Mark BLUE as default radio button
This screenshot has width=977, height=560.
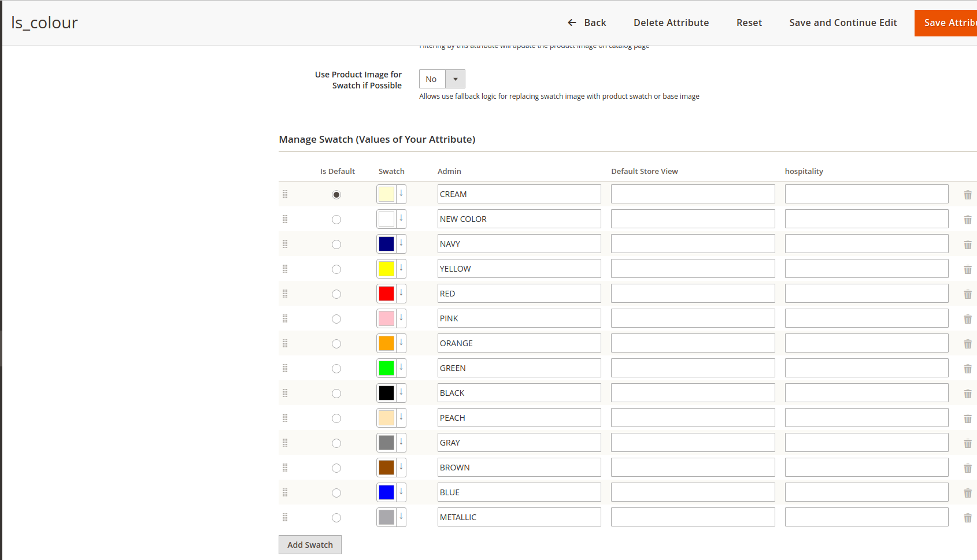(336, 493)
